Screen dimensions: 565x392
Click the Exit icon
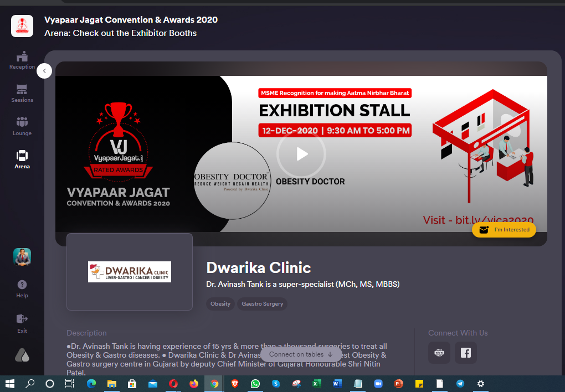[22, 323]
